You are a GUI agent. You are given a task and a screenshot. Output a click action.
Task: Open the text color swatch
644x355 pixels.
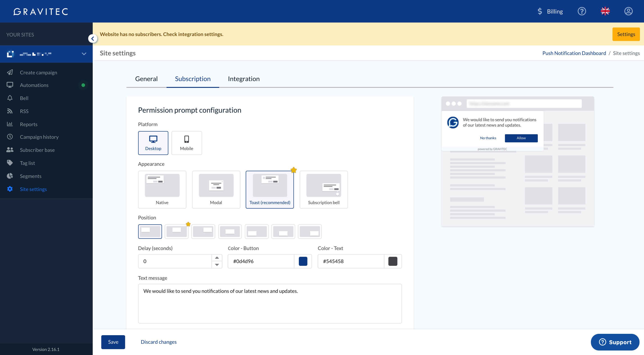click(392, 261)
